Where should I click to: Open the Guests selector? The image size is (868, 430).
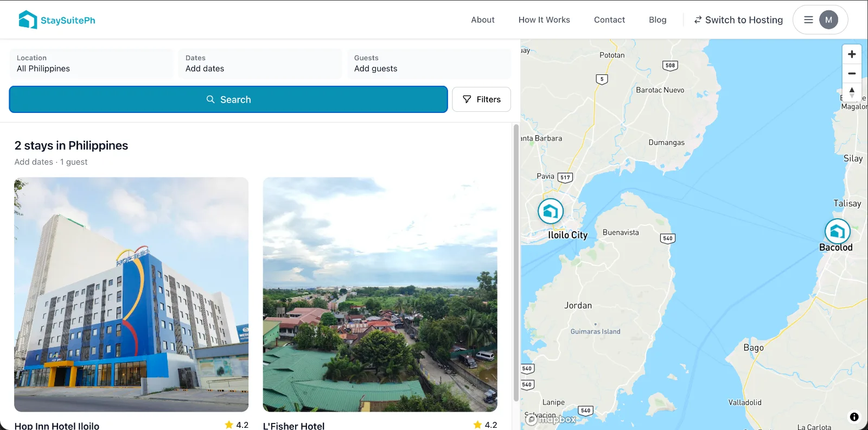(429, 64)
